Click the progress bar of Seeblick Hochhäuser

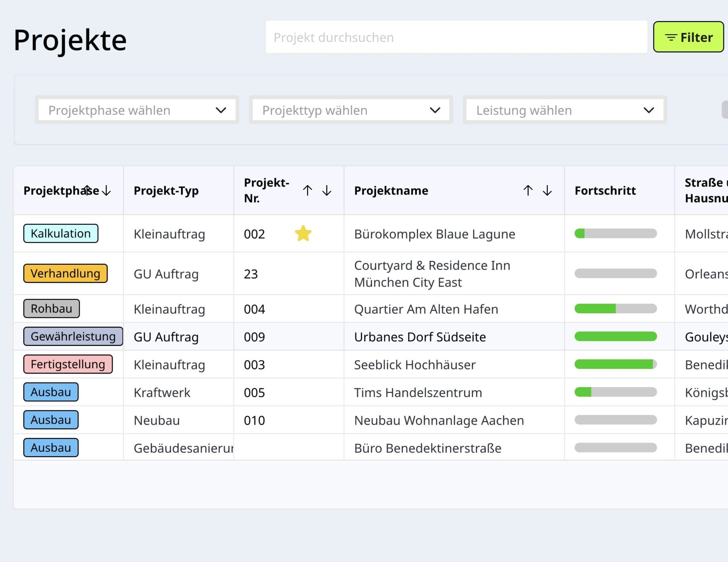pyautogui.click(x=615, y=364)
